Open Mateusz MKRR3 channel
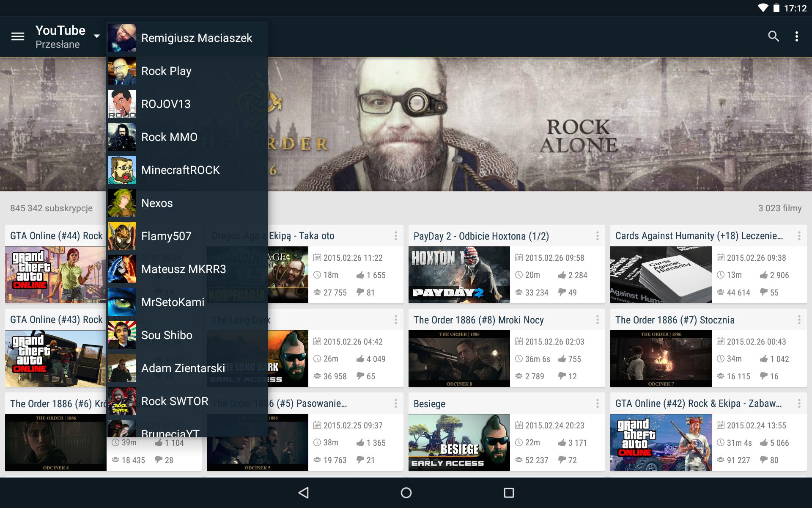 tap(187, 269)
